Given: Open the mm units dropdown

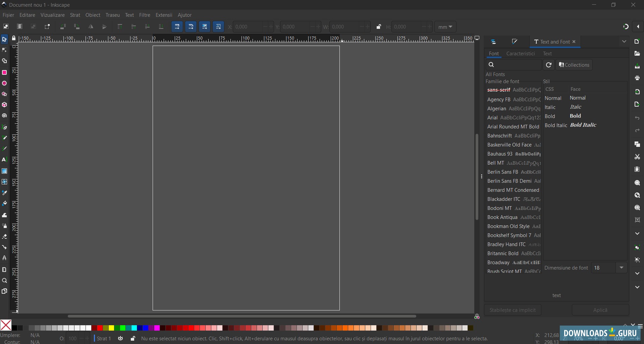Looking at the screenshot, I should 445,26.
